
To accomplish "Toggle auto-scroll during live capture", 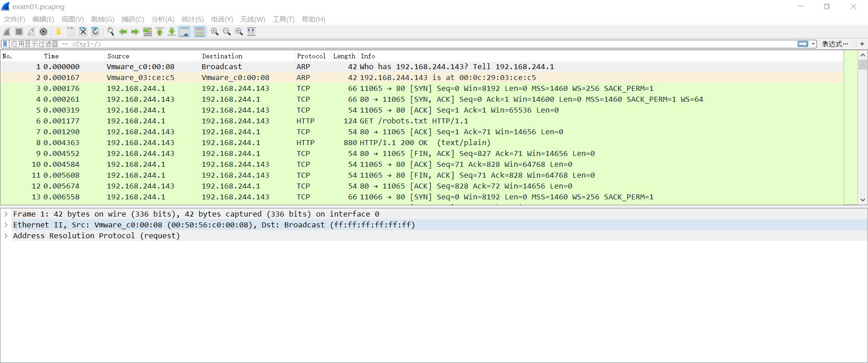I will pyautogui.click(x=184, y=32).
